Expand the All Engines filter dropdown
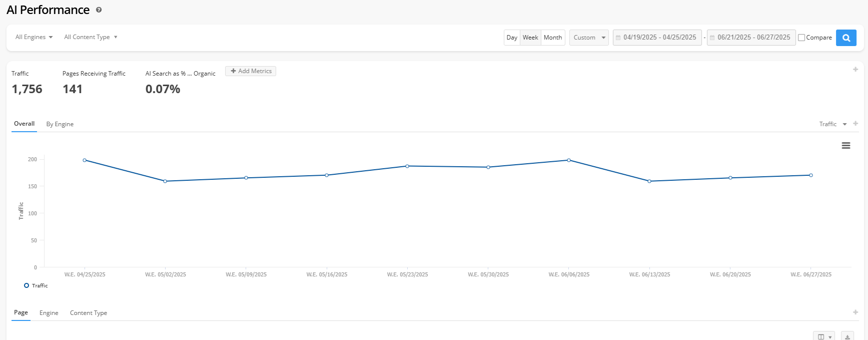Image resolution: width=868 pixels, height=340 pixels. point(34,37)
